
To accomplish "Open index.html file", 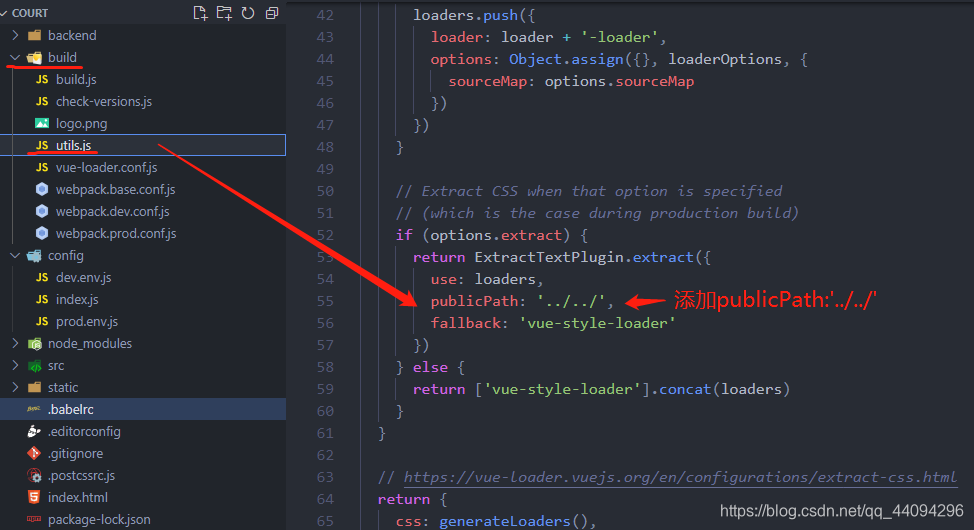I will (x=78, y=497).
